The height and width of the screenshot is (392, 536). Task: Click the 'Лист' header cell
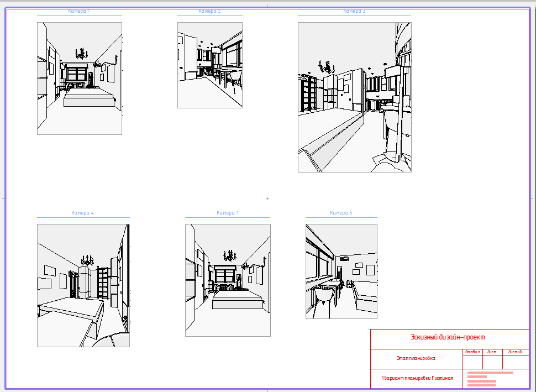coord(492,352)
